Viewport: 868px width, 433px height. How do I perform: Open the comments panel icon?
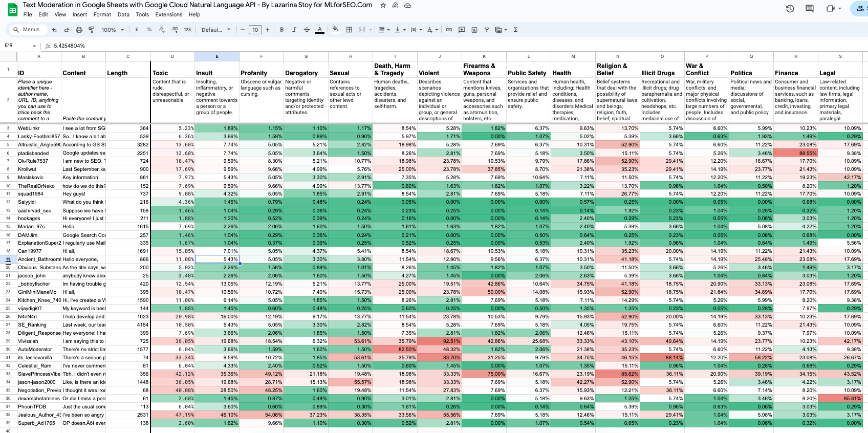(810, 9)
